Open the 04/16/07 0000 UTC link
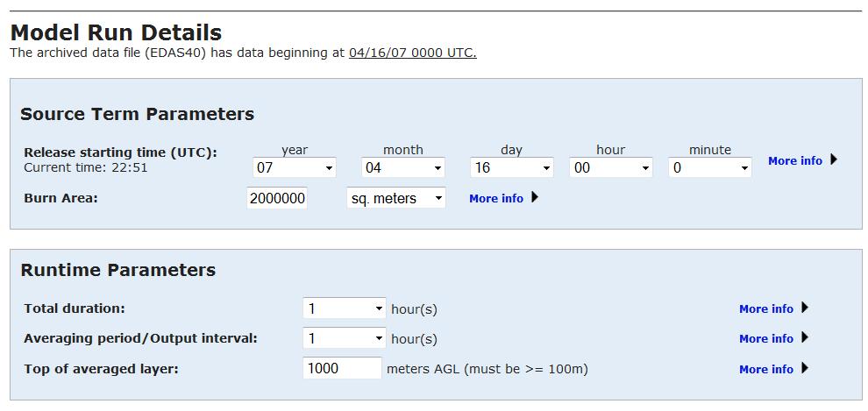Image resolution: width=868 pixels, height=411 pixels. 412,53
